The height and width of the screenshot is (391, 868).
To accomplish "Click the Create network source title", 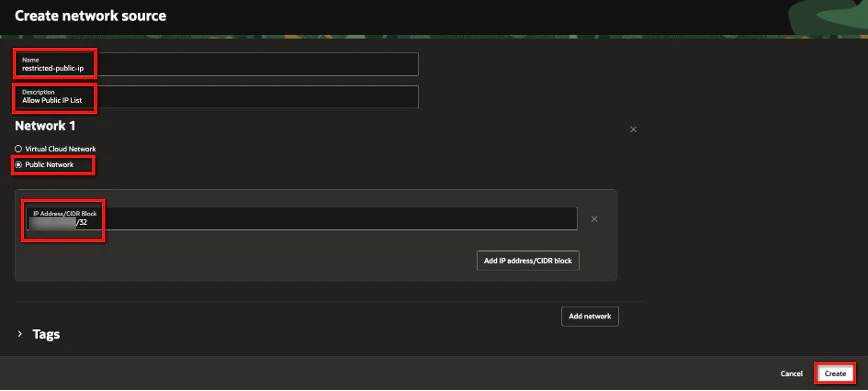I will pyautogui.click(x=90, y=16).
